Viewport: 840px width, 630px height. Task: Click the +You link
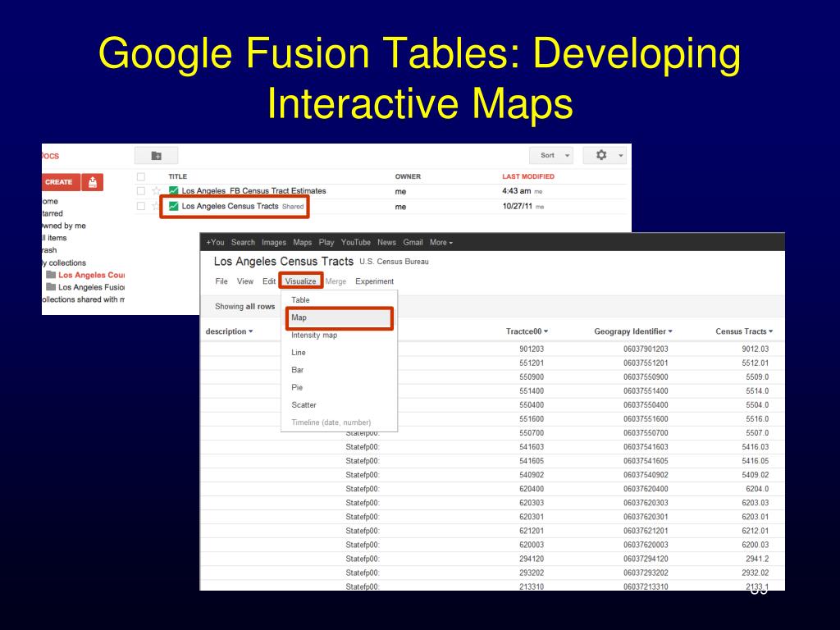pyautogui.click(x=215, y=242)
